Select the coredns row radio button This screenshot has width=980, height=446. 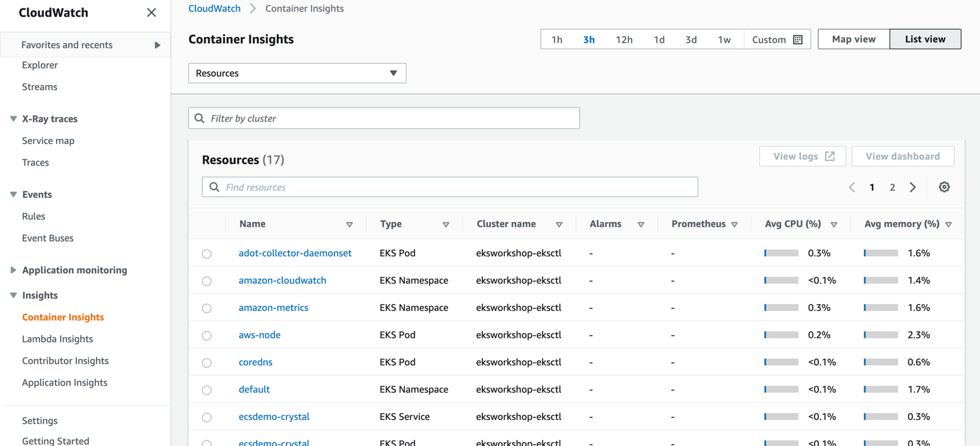point(207,362)
